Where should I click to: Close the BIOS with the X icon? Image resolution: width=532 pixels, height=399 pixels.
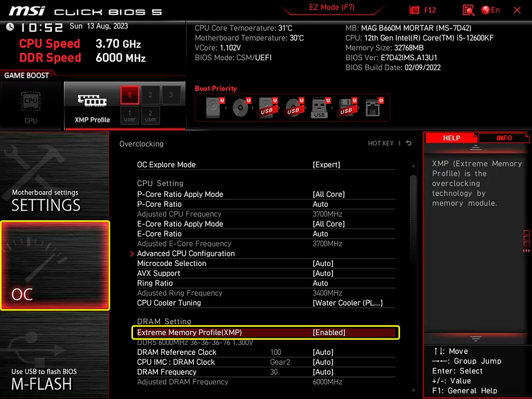[517, 10]
